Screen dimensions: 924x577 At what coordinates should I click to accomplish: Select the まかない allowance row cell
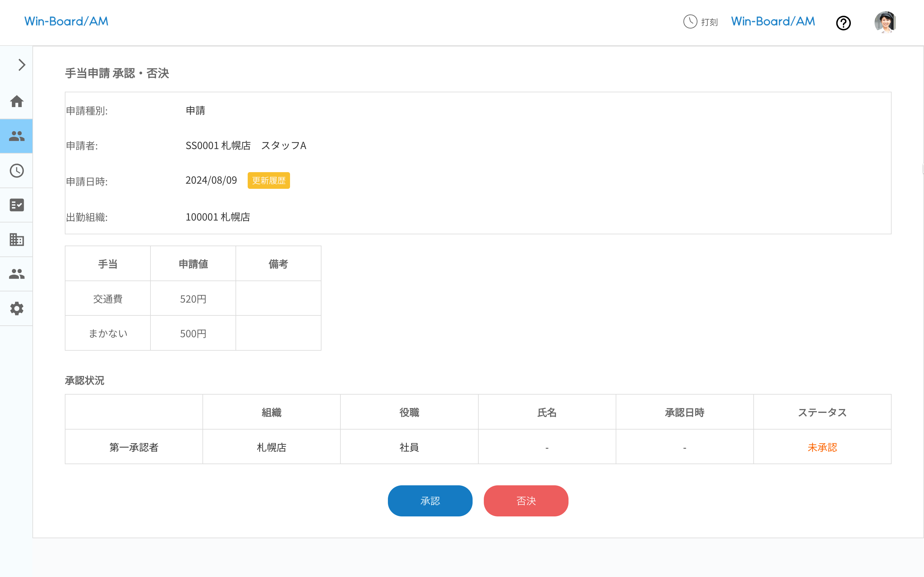pyautogui.click(x=108, y=333)
